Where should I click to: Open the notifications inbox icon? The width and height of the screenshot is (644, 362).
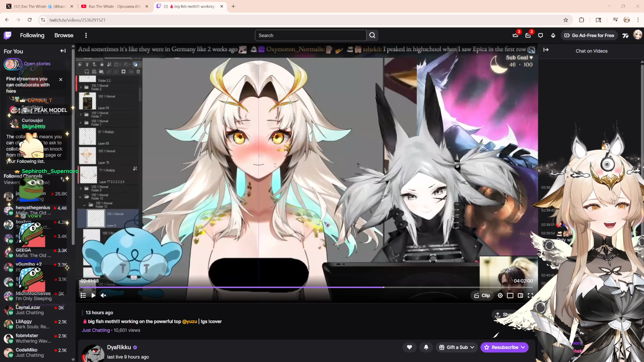click(x=528, y=35)
